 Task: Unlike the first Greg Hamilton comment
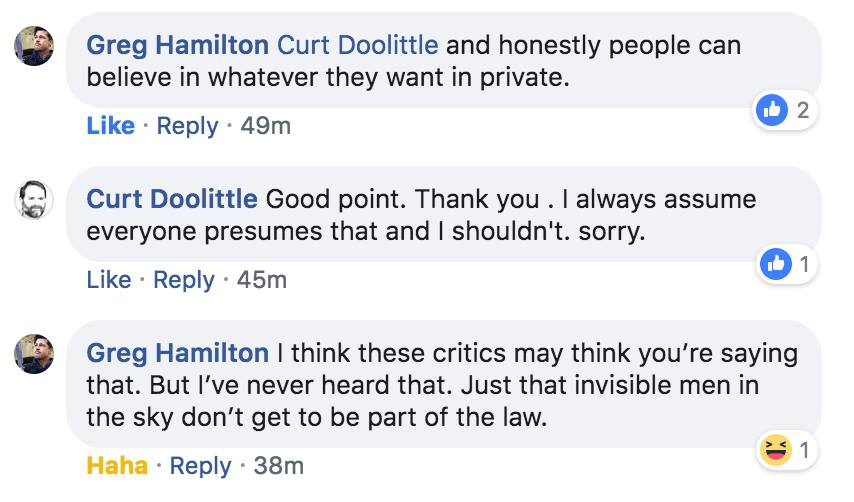pyautogui.click(x=110, y=126)
